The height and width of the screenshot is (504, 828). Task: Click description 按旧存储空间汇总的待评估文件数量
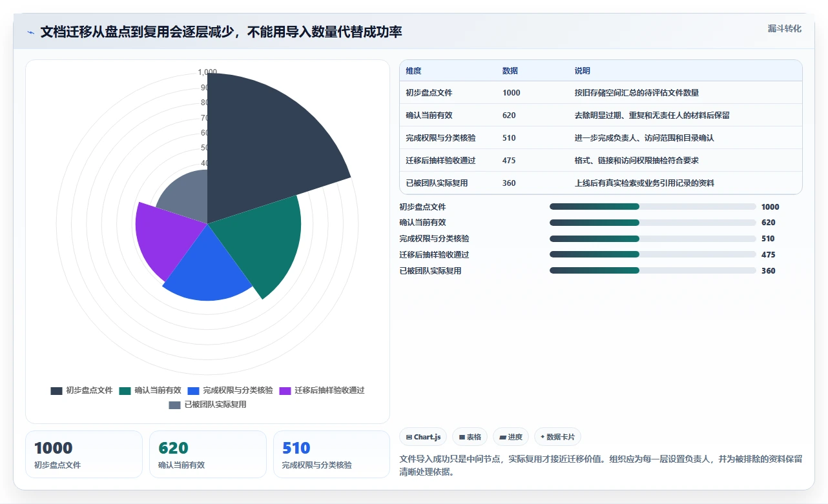637,93
